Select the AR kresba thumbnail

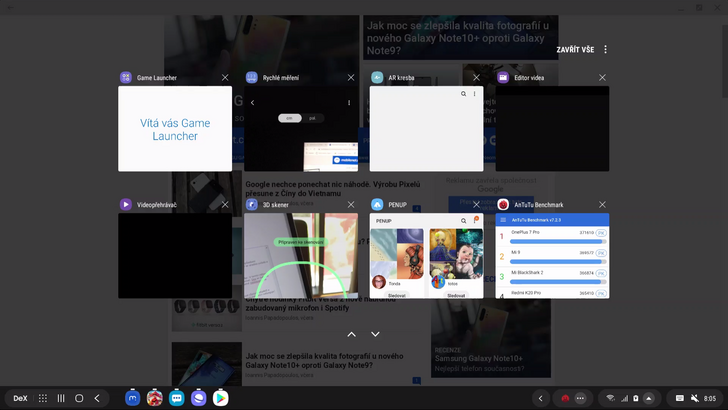426,129
